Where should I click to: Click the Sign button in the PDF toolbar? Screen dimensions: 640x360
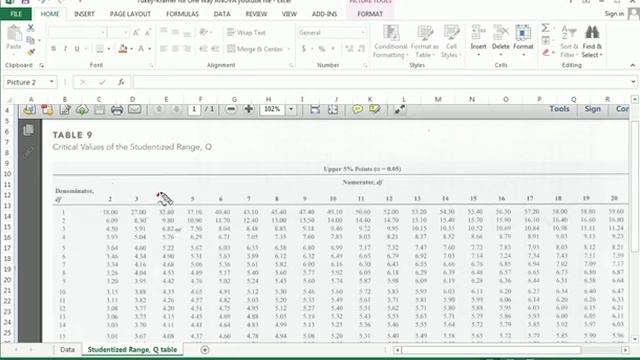592,109
